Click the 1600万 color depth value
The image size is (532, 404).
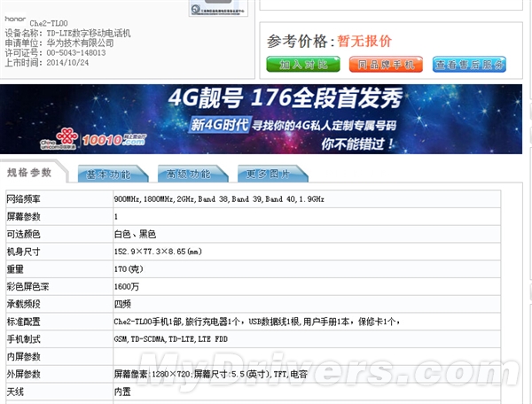pyautogui.click(x=127, y=287)
